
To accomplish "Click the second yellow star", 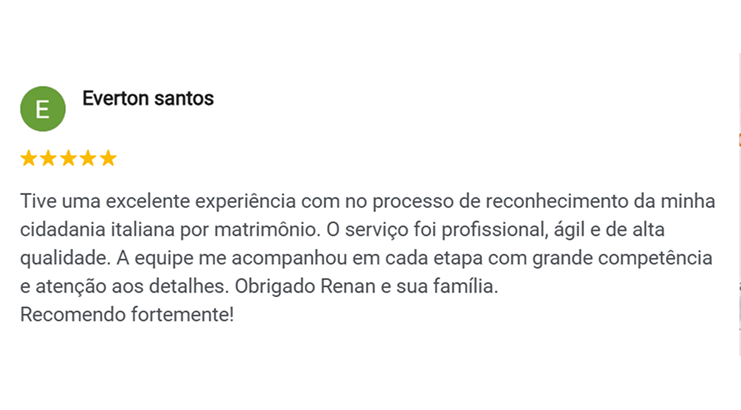I will [x=49, y=158].
